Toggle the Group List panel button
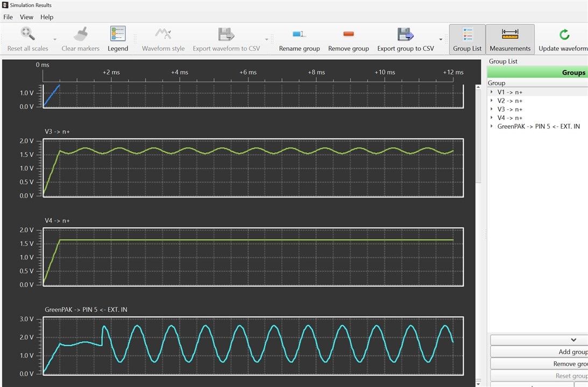The image size is (588, 387). [467, 39]
